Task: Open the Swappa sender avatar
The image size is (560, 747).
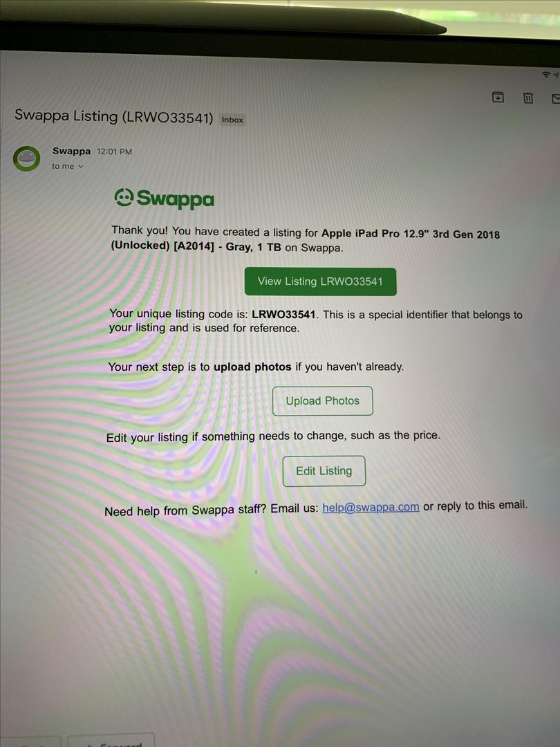Action: pyautogui.click(x=26, y=158)
